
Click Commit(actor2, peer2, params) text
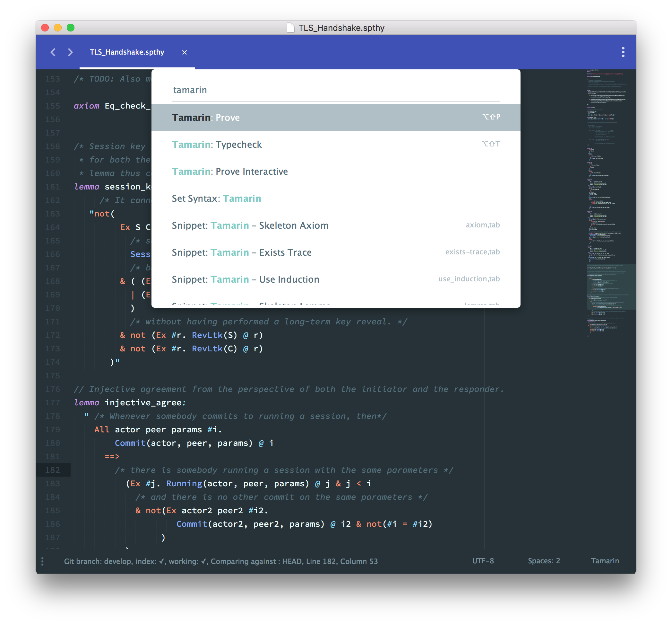(250, 524)
